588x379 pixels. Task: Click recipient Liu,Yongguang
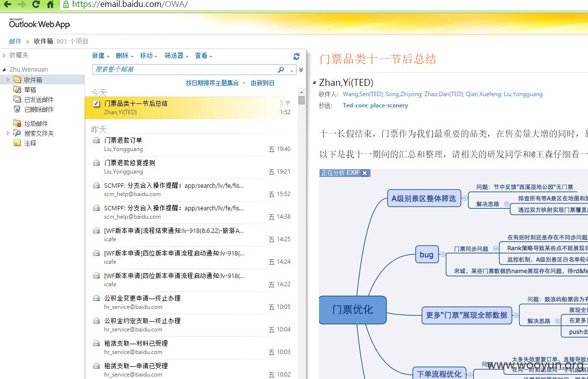(x=523, y=94)
